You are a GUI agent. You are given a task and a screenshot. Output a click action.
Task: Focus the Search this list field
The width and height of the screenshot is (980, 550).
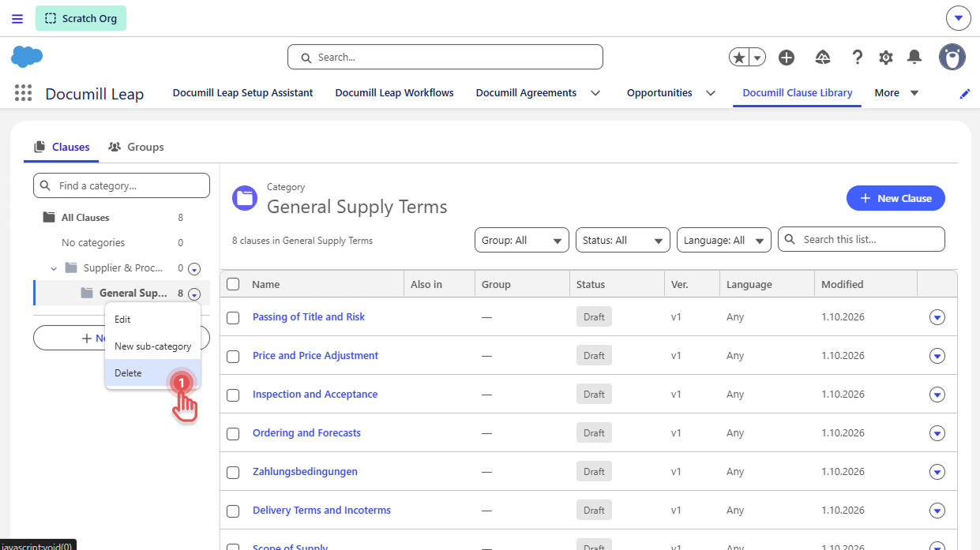pyautogui.click(x=862, y=239)
